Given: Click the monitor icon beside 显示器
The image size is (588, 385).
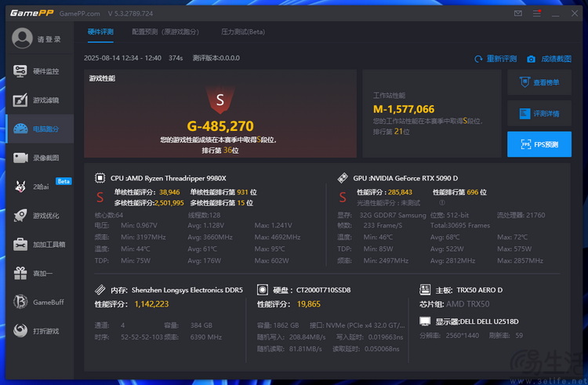Looking at the screenshot, I should click(x=425, y=321).
